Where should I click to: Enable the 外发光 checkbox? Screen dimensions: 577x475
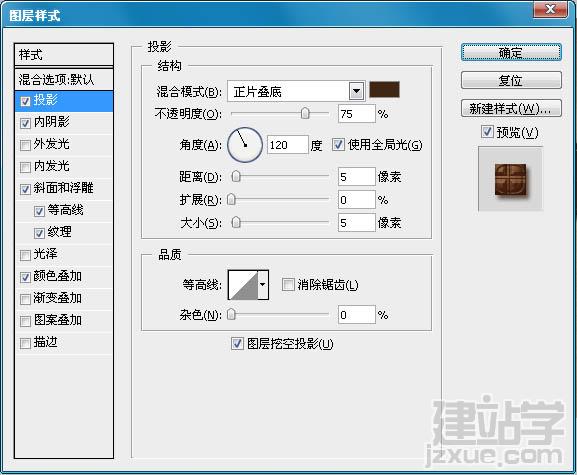(x=25, y=145)
